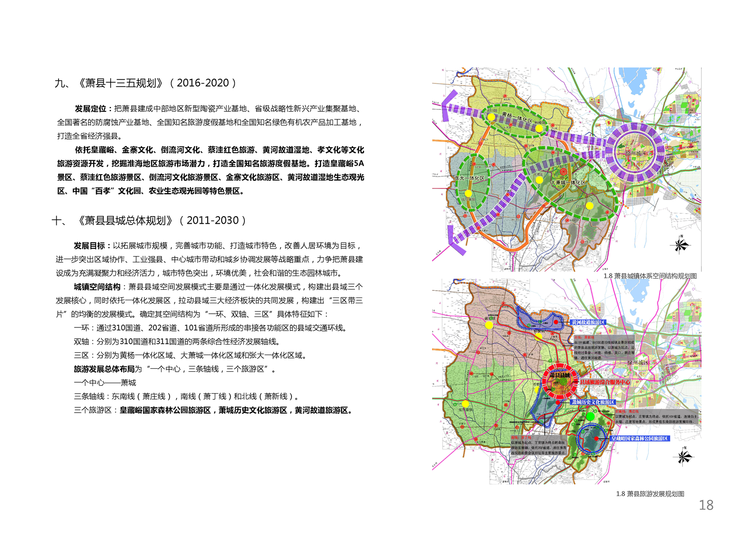The width and height of the screenshot is (756, 534).
Task: Click the blue 萧城历史文化旅游区 label on map
Action: tap(593, 402)
